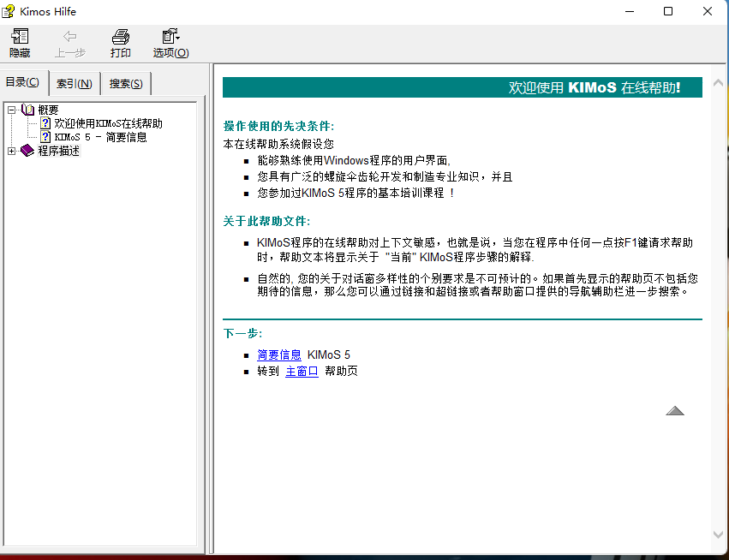Click the 关于此帮助文件 heading

266,221
